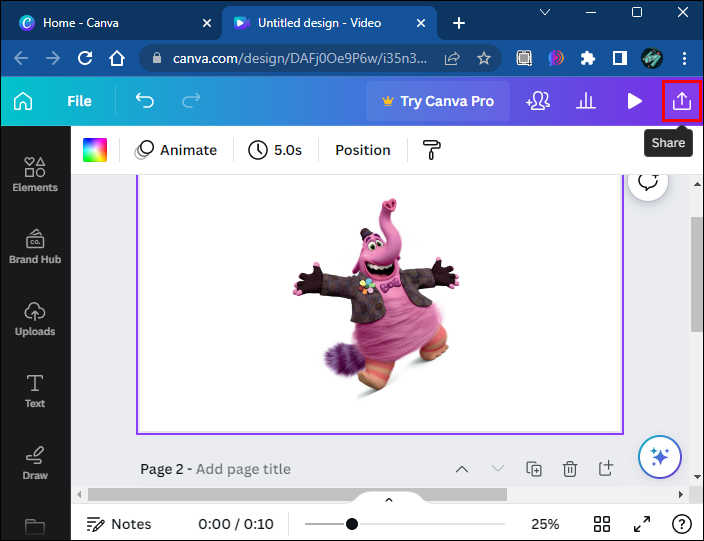Open grid view of pages
Image resolution: width=704 pixels, height=541 pixels.
point(602,524)
